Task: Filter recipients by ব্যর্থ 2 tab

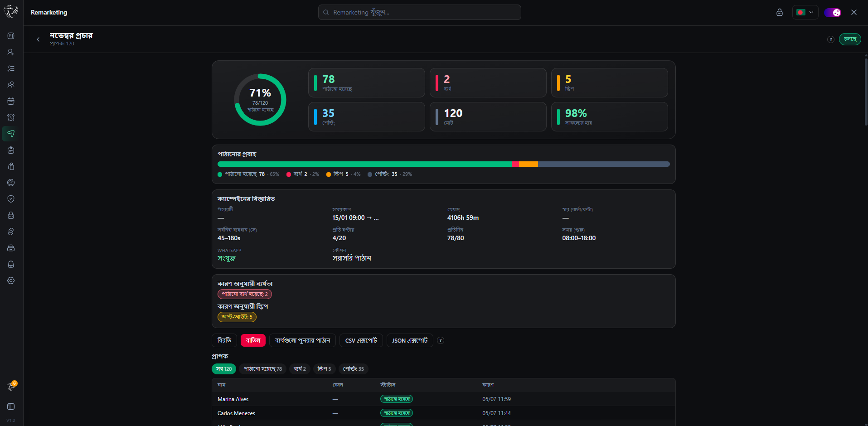Action: 300,369
